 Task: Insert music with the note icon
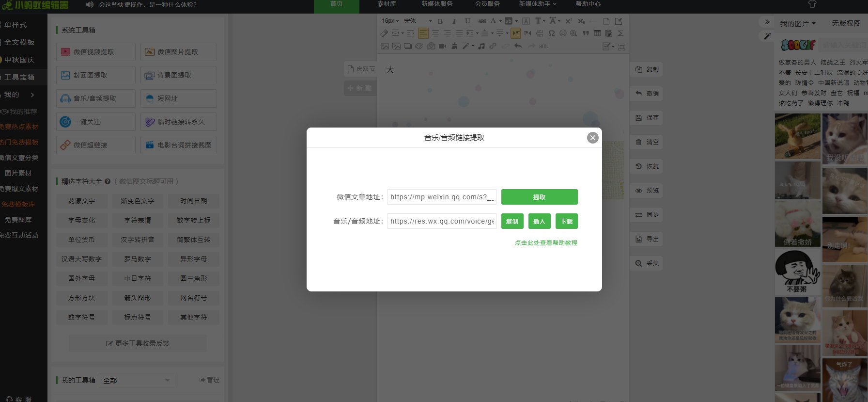pos(481,46)
